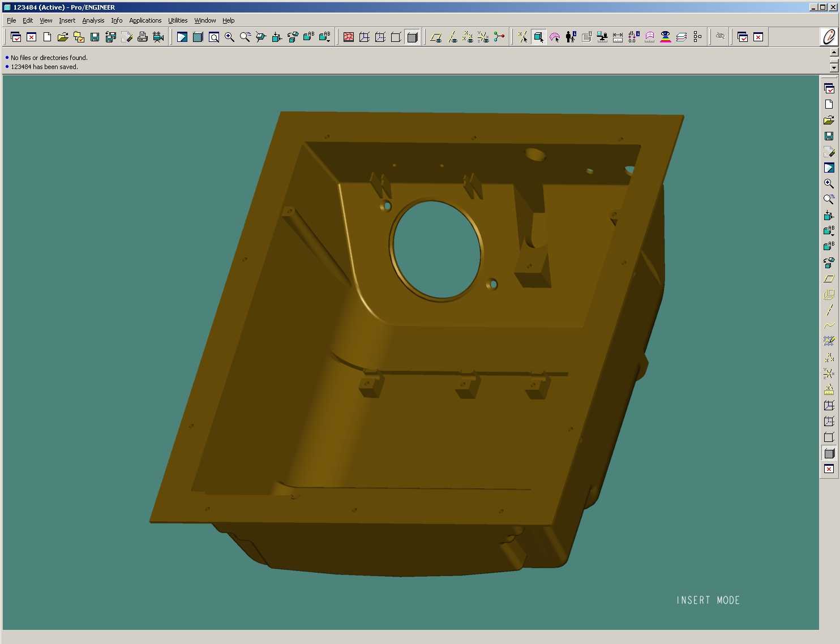Switch to no hidden display in top toolbar
Screen dimensions: 840x644
[396, 37]
